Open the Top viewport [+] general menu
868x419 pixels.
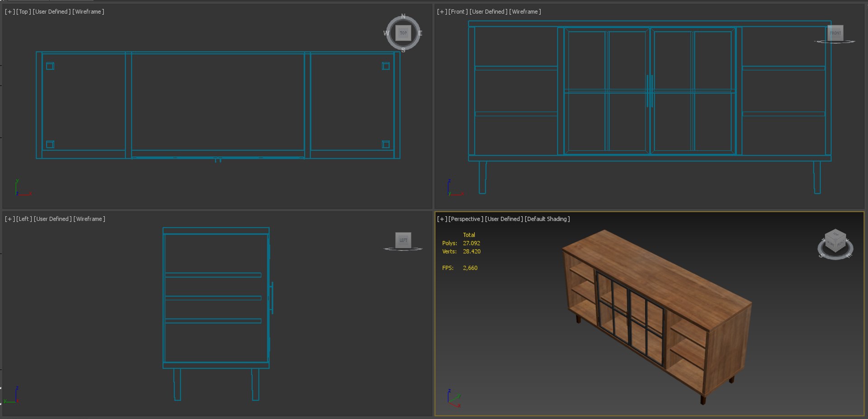click(x=10, y=12)
